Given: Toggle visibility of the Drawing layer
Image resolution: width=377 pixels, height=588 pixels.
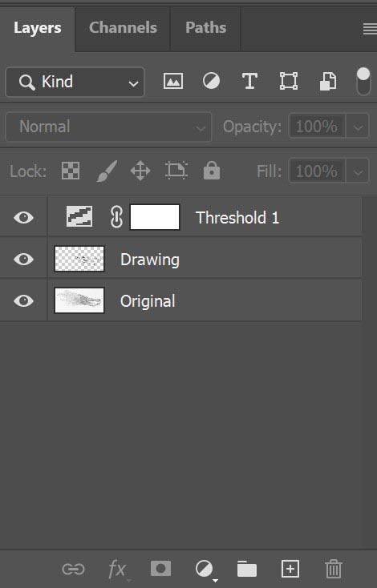Looking at the screenshot, I should pos(23,259).
